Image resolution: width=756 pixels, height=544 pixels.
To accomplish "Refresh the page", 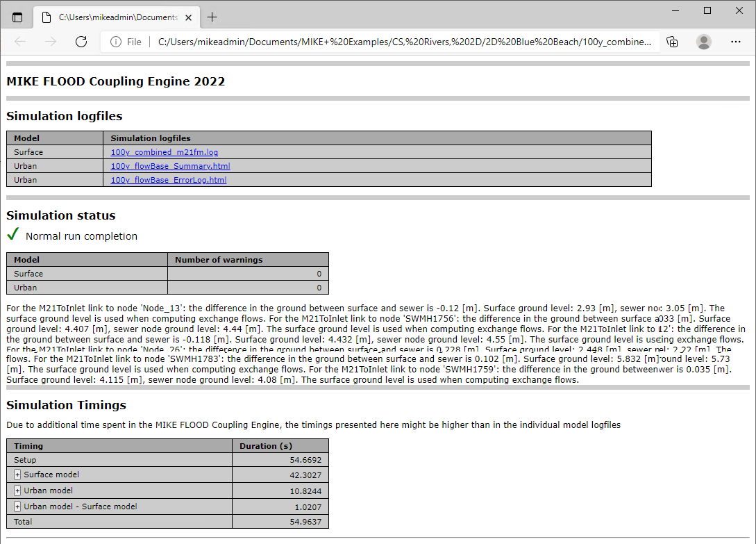I will [81, 42].
